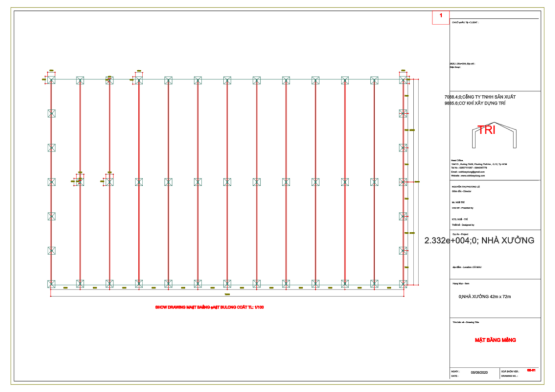Click the red drawing title 'MẶT BẰNG MÓNG'
Viewport: 555px width, 392px height.
pyautogui.click(x=495, y=340)
